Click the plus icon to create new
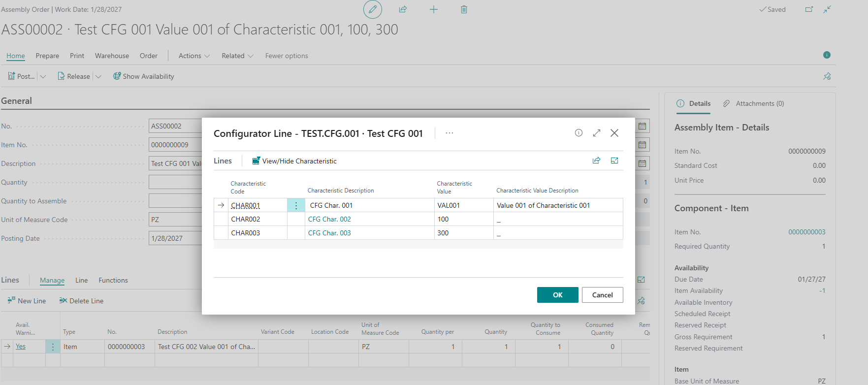 coord(434,9)
